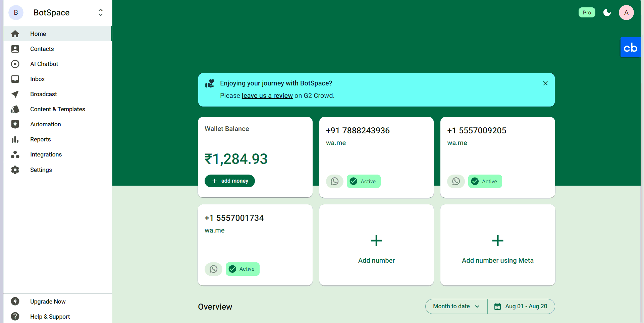Open Reports in the sidebar
The image size is (644, 323).
click(x=58, y=139)
